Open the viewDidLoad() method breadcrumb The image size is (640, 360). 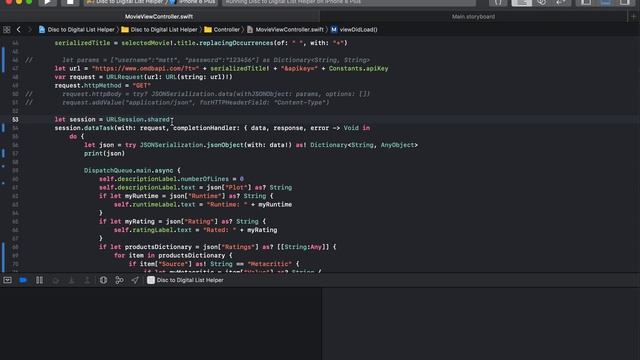point(354,29)
